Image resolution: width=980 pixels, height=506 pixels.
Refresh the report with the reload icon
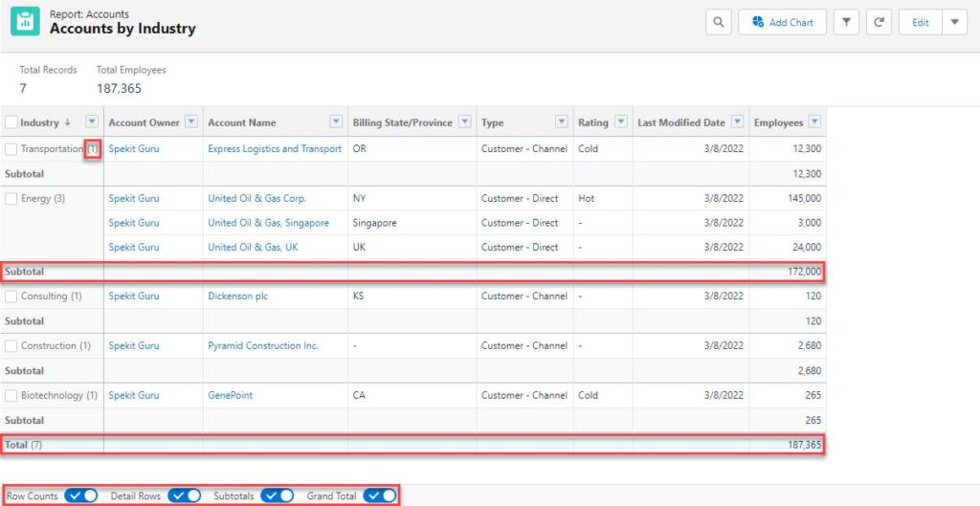879,23
